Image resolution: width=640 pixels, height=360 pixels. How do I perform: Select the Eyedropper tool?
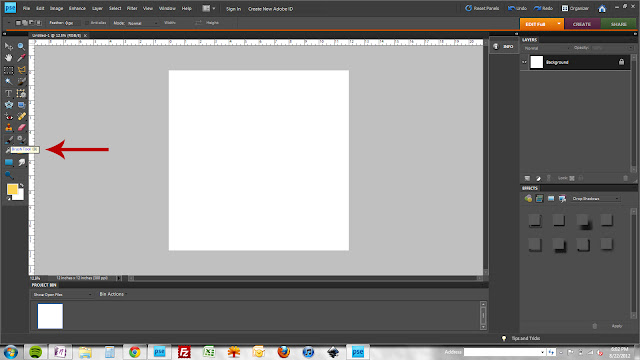[21, 58]
